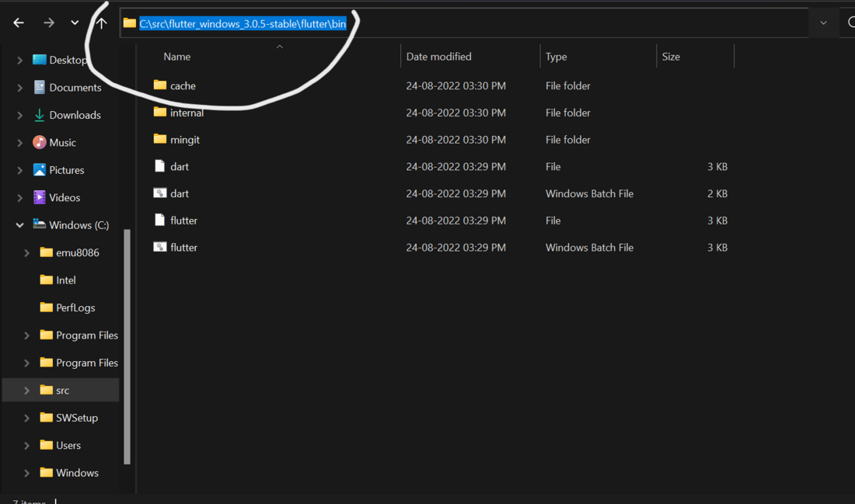Open Documents from navigation pane

coord(75,87)
